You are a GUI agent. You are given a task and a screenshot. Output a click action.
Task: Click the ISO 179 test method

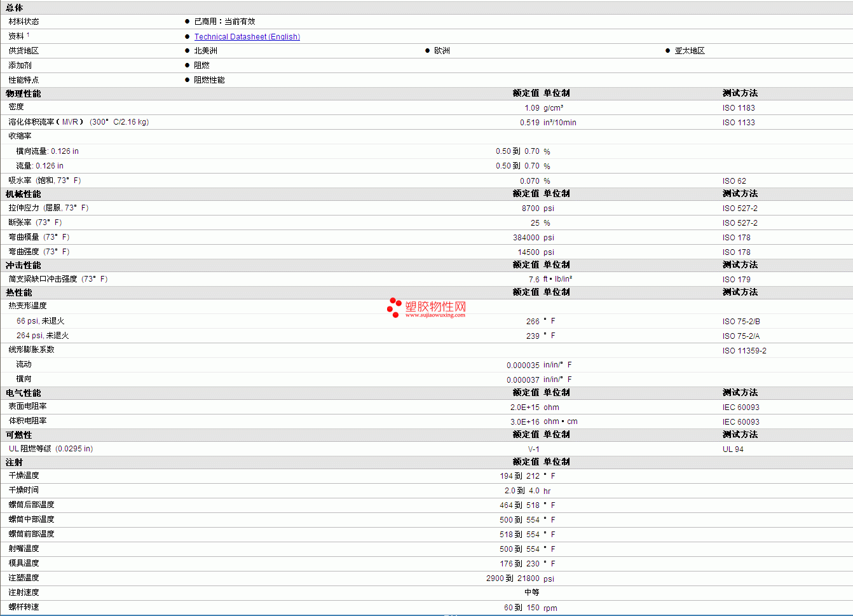(737, 280)
